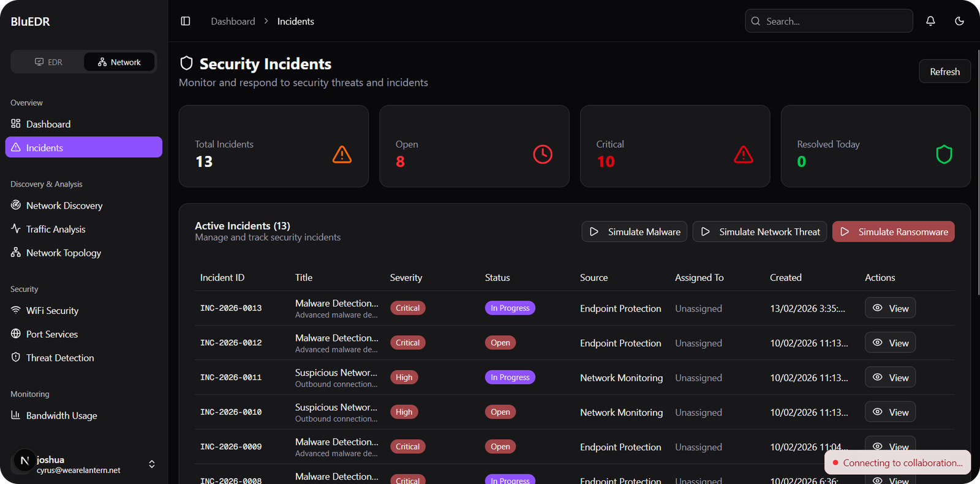Open the notifications bell
The image size is (980, 484).
coord(930,21)
